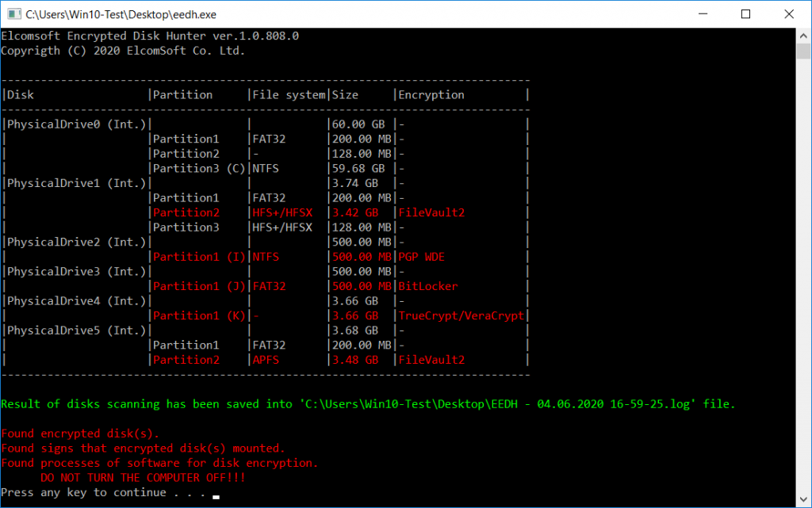Image resolution: width=812 pixels, height=508 pixels.
Task: Click the scrollbar track below the thumb
Action: click(x=802, y=277)
